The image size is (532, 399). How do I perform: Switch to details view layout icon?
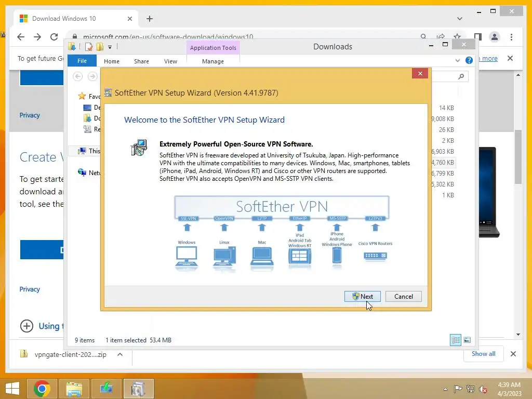pyautogui.click(x=455, y=340)
